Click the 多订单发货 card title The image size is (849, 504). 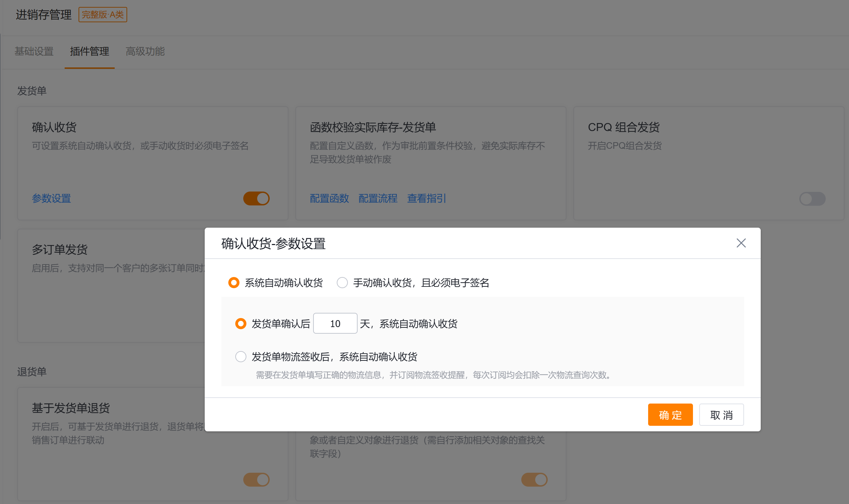coord(60,250)
